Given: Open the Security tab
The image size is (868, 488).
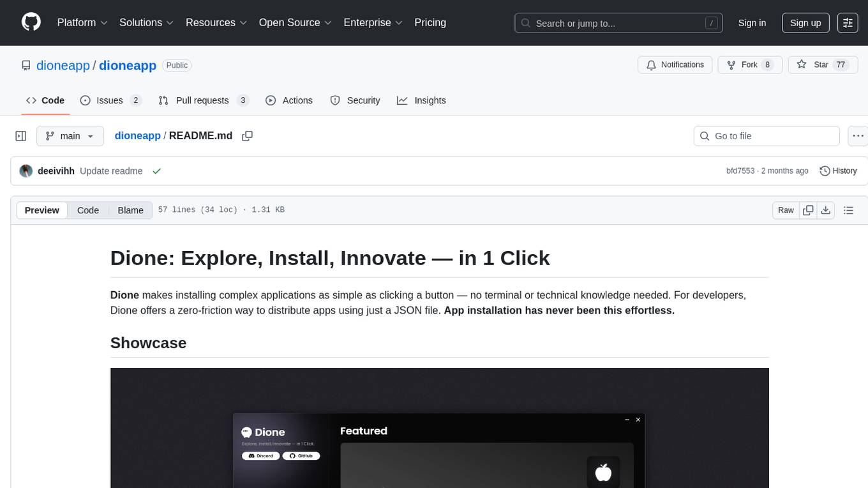Looking at the screenshot, I should point(355,100).
